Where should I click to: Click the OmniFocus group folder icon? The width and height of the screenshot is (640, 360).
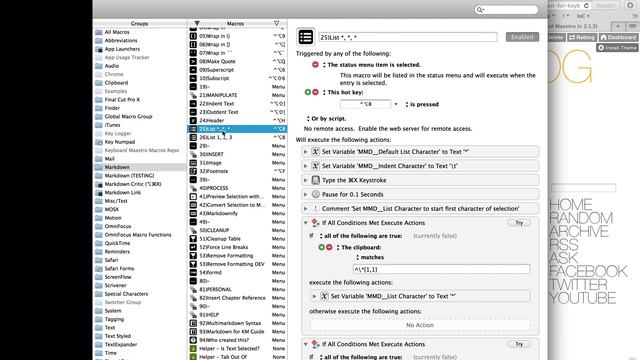99,226
